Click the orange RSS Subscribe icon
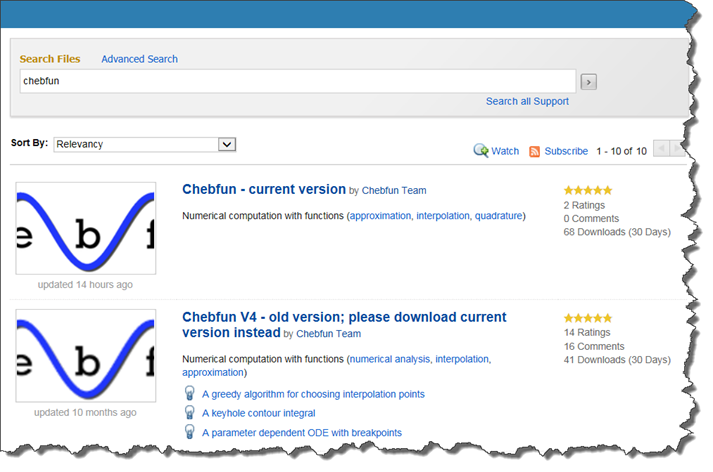Viewport: 713px width, 472px height. [535, 151]
